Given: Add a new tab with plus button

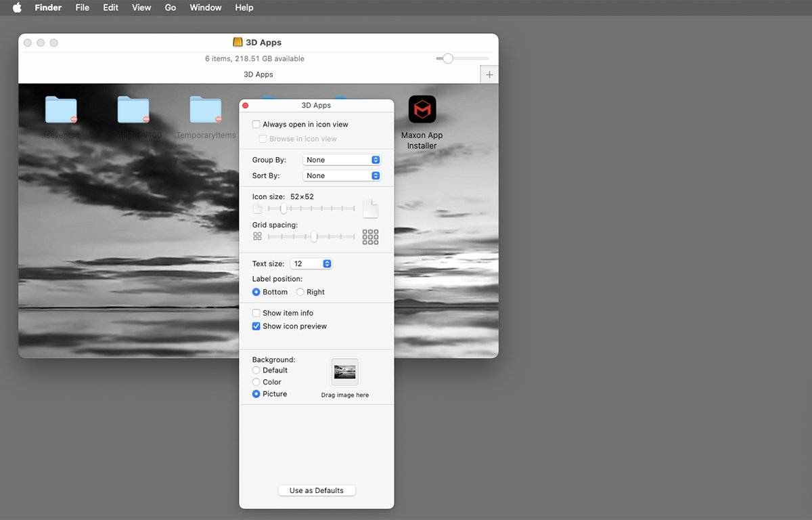Looking at the screenshot, I should point(489,74).
